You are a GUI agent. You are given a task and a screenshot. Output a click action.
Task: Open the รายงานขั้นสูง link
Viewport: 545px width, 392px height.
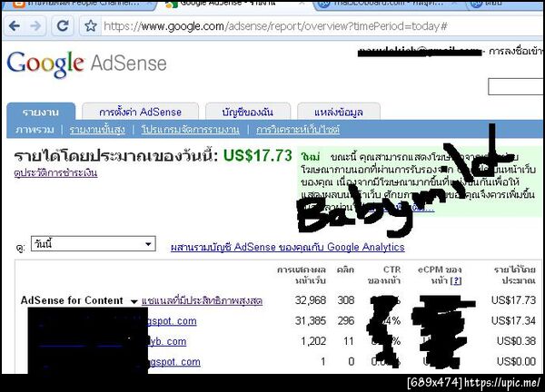point(97,130)
